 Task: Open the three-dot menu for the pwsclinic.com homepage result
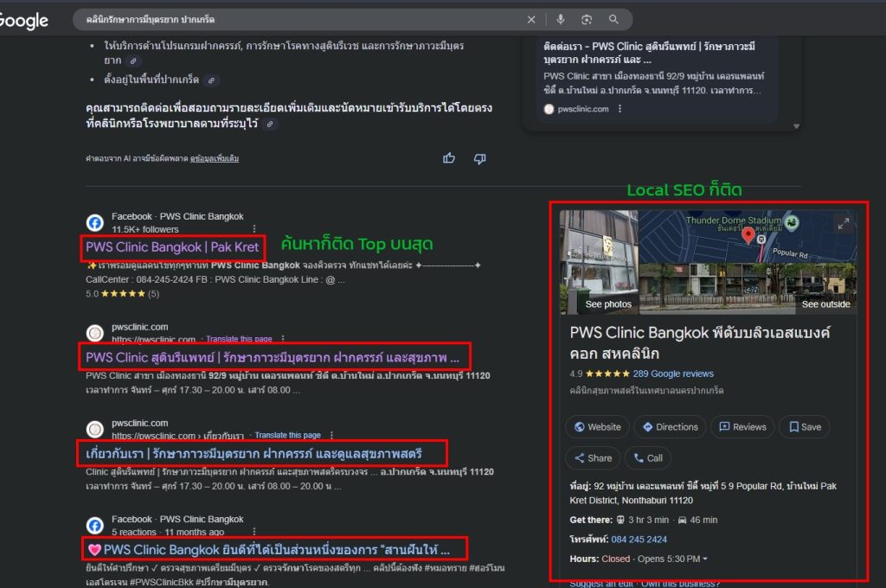coord(283,339)
